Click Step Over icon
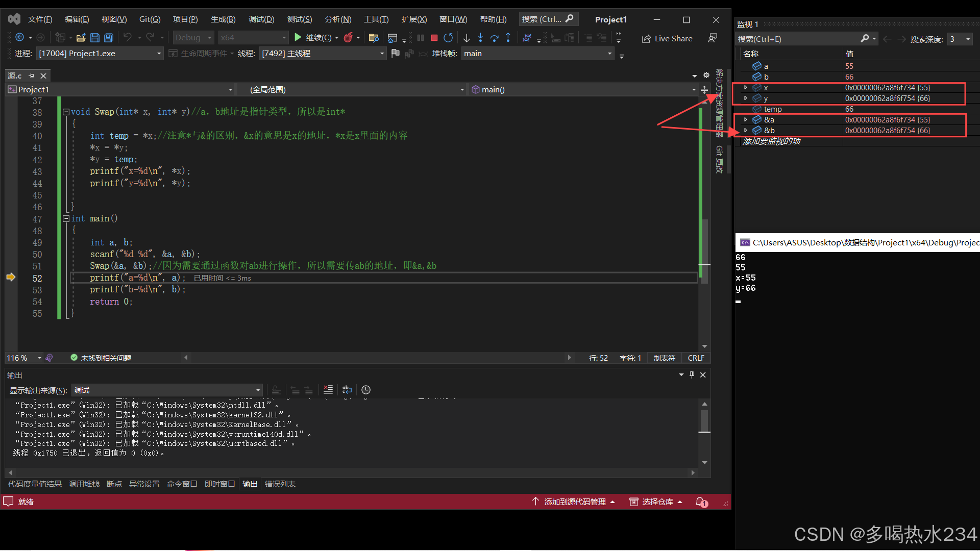This screenshot has height=551, width=980. click(x=494, y=38)
